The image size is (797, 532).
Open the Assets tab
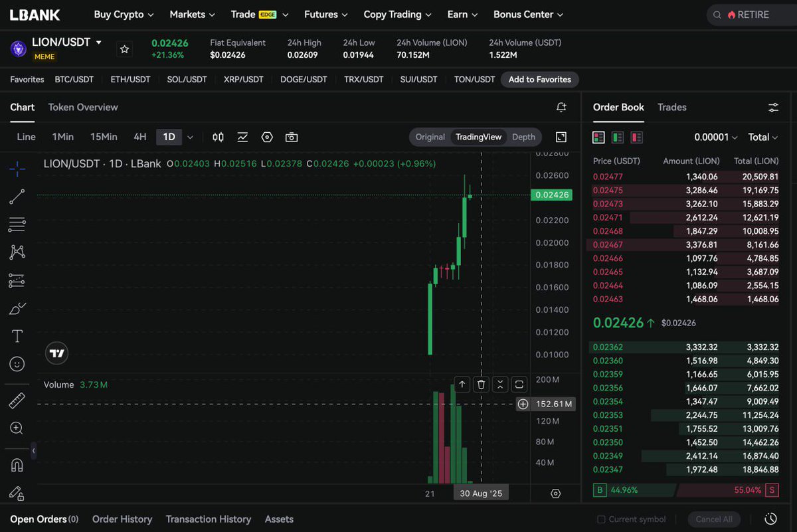click(x=279, y=519)
